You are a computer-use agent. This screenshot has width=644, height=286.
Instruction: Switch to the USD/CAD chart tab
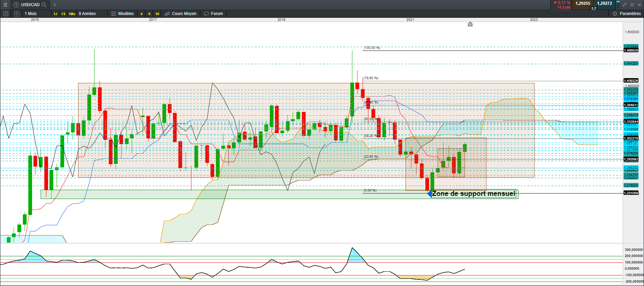30,5
